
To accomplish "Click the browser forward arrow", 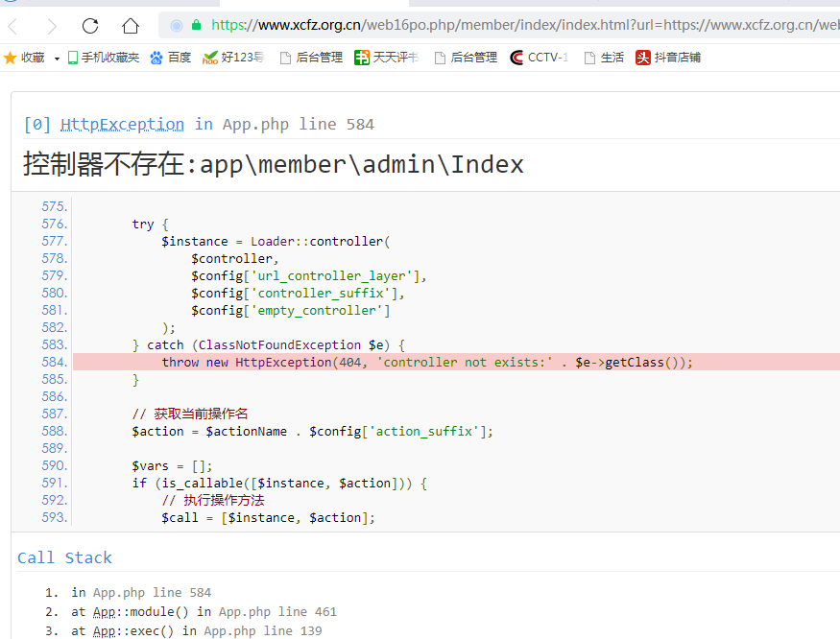I will click(x=52, y=26).
